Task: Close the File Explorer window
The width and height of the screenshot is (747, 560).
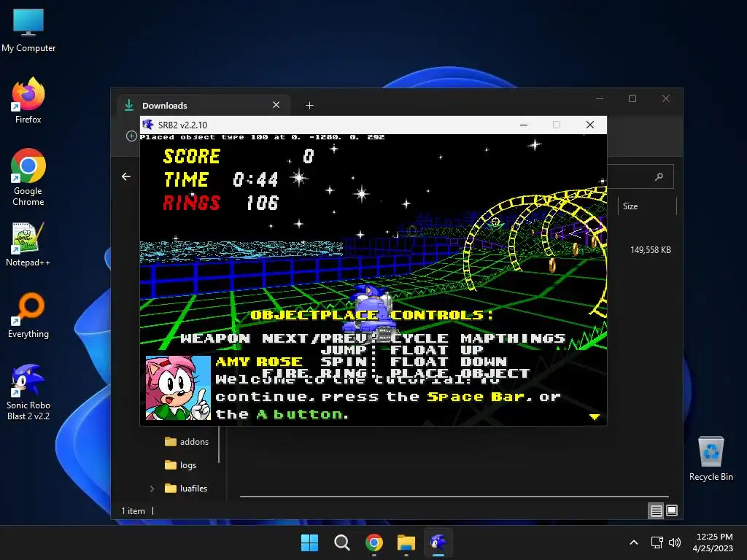Action: pos(666,98)
